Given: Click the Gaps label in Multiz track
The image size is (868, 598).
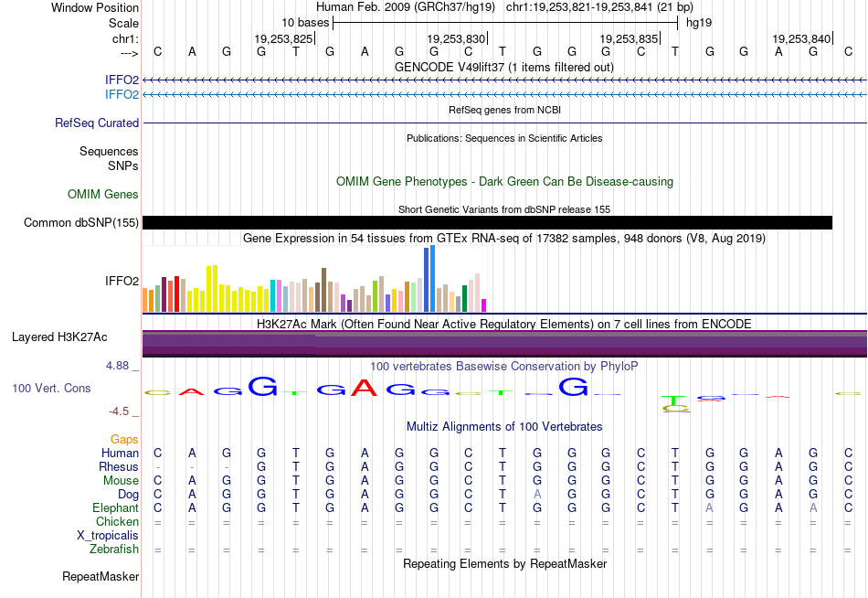Looking at the screenshot, I should (x=124, y=440).
